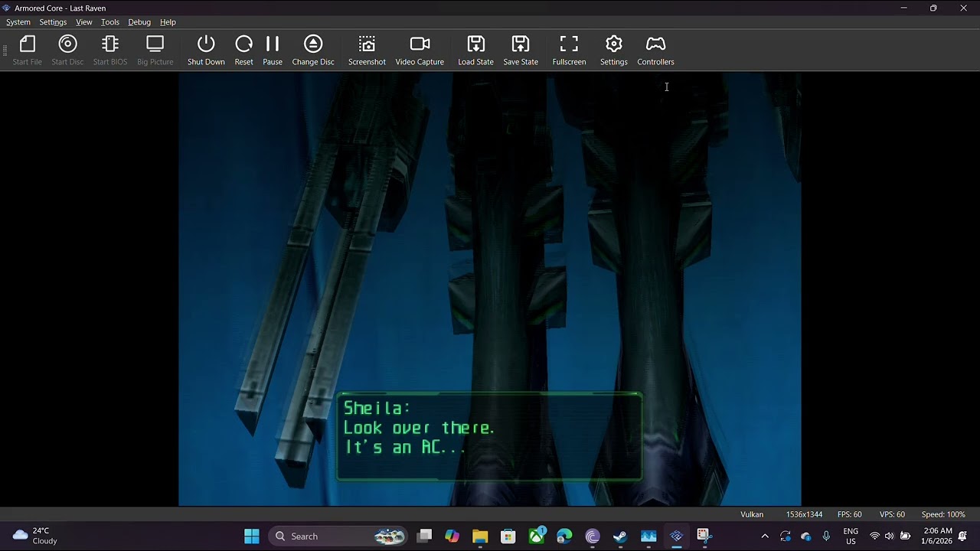This screenshot has width=980, height=551.
Task: Reset the running game
Action: (243, 51)
